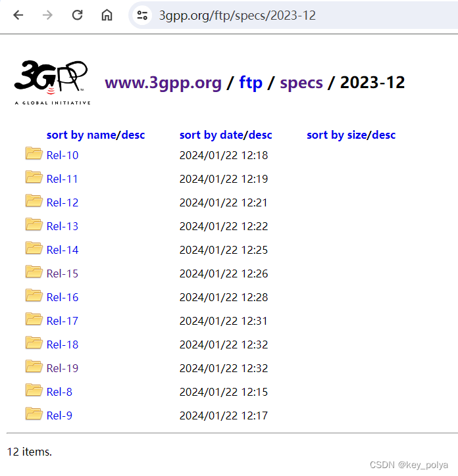
Task: Go back with the browser back arrow
Action: (18, 15)
